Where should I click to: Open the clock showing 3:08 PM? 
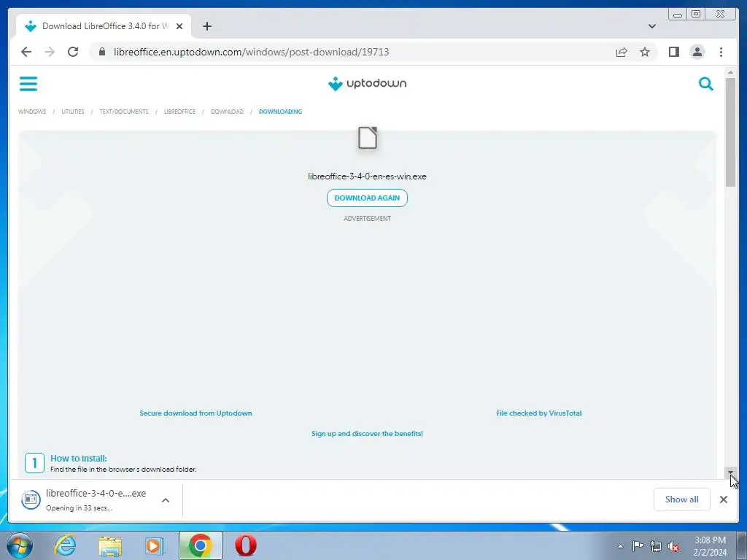(x=710, y=546)
